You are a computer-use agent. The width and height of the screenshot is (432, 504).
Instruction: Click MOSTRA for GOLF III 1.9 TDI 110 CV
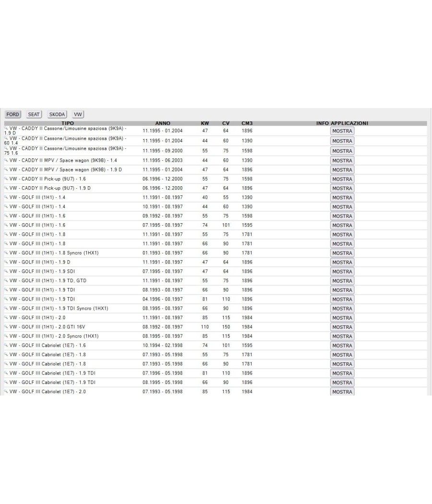pyautogui.click(x=342, y=299)
